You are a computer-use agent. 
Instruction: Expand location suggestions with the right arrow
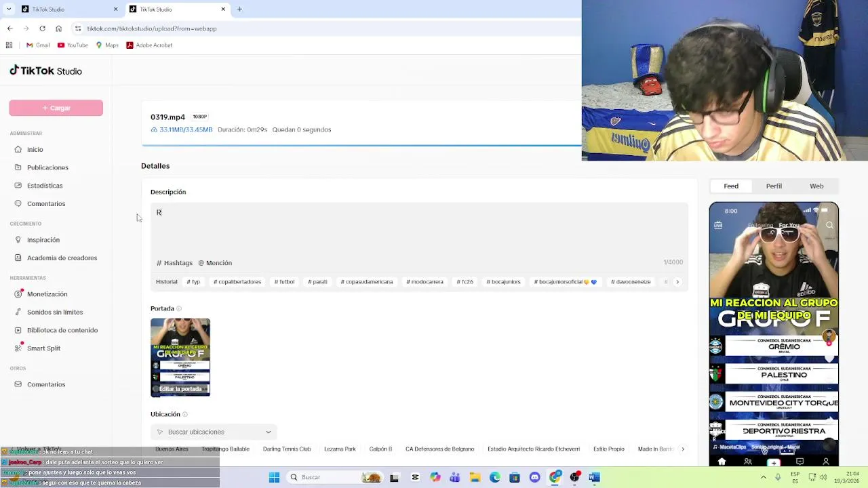coord(683,449)
